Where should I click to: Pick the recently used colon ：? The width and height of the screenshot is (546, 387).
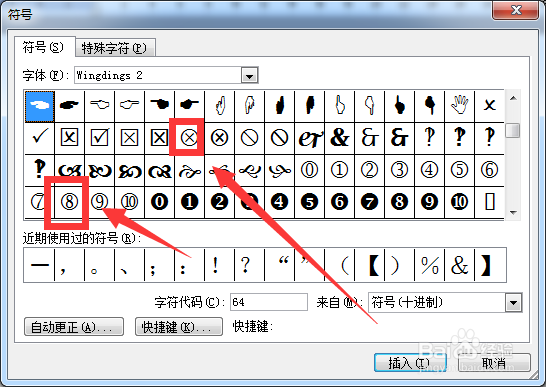tap(189, 265)
